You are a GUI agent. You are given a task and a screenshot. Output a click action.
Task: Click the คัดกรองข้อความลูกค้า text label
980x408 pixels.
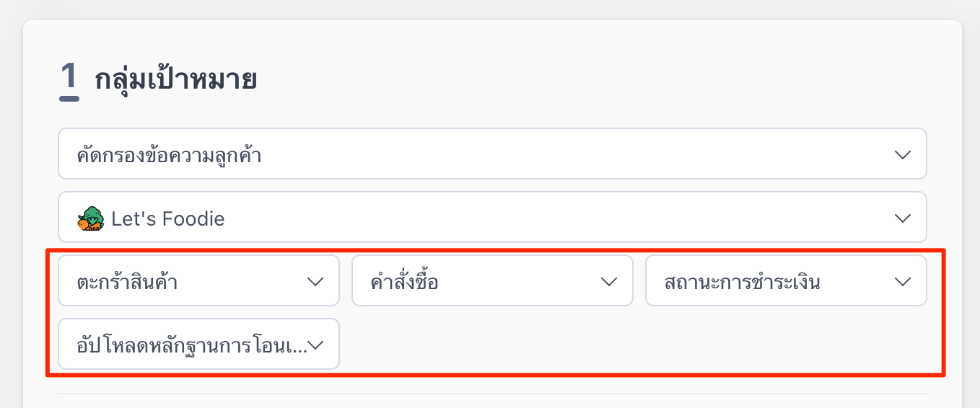[x=169, y=155]
